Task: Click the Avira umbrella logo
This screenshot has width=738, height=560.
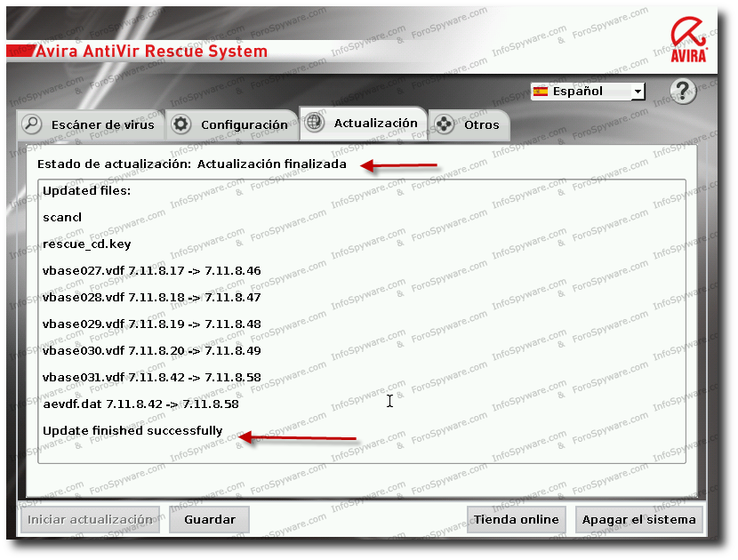Action: pos(688,39)
